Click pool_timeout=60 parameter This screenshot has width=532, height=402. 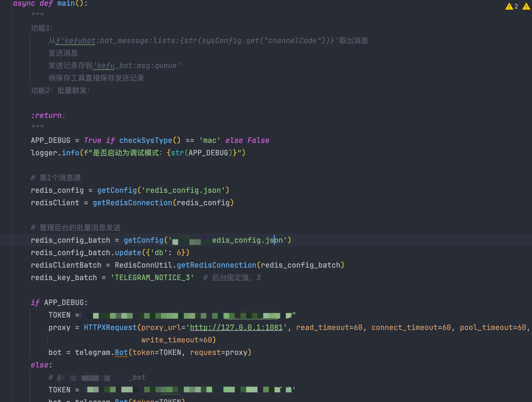pos(493,327)
